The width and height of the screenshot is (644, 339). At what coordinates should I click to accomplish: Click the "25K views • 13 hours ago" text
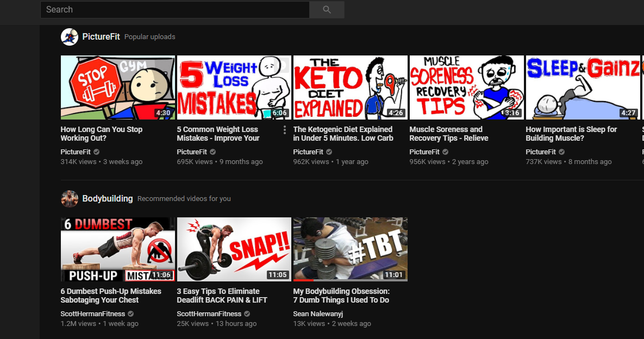[x=217, y=323]
